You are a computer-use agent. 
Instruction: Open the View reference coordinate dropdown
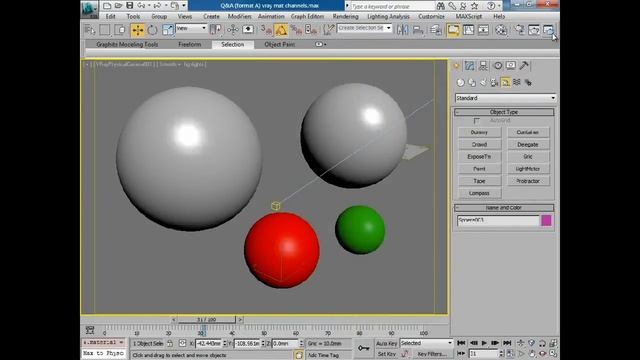coord(191,28)
